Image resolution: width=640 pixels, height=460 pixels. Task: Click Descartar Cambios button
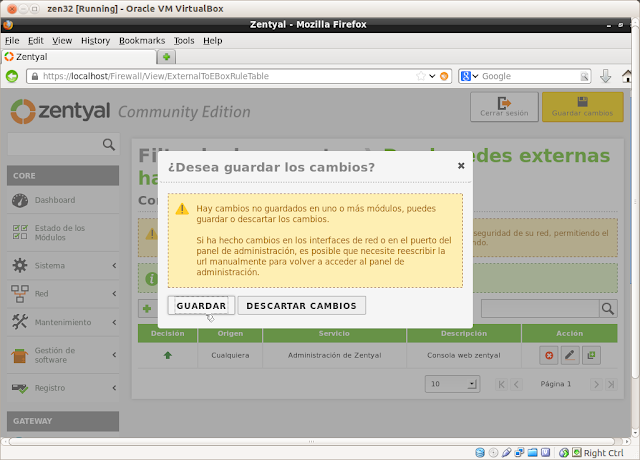coord(302,306)
